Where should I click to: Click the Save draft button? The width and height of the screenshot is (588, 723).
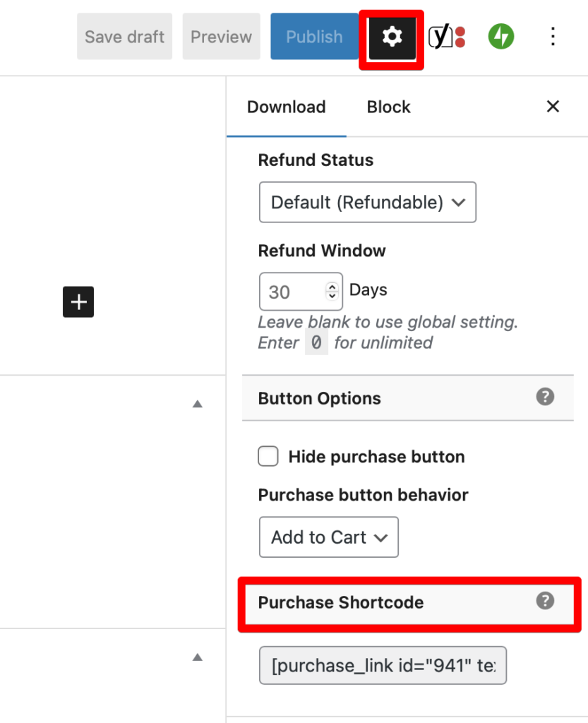tap(124, 37)
